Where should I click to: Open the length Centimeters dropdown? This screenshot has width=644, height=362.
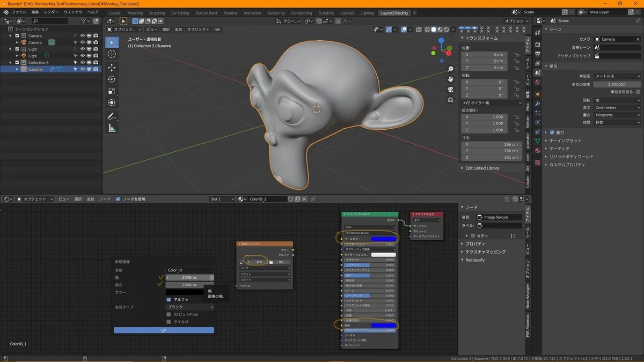click(x=617, y=107)
